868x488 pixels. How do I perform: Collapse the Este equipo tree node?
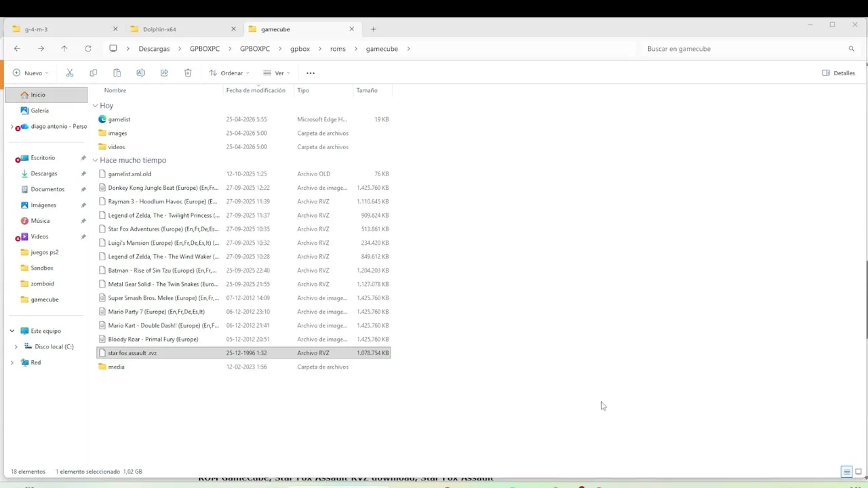click(x=12, y=331)
